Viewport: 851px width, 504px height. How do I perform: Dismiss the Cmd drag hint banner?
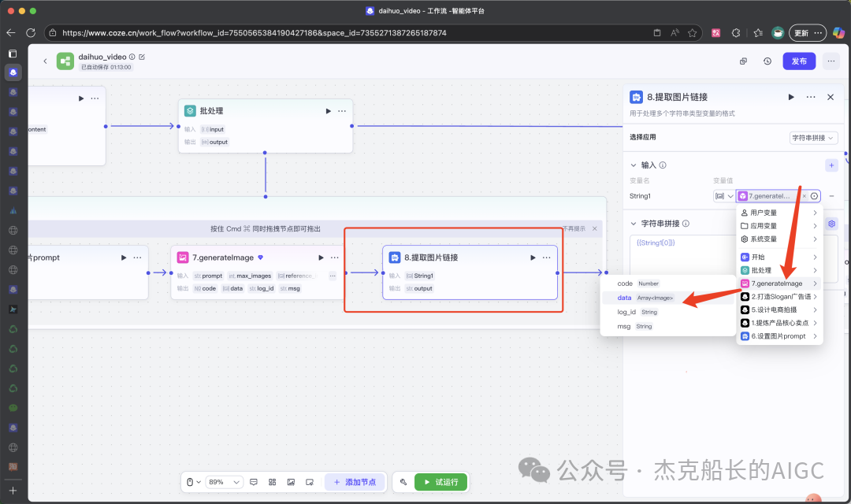point(595,228)
